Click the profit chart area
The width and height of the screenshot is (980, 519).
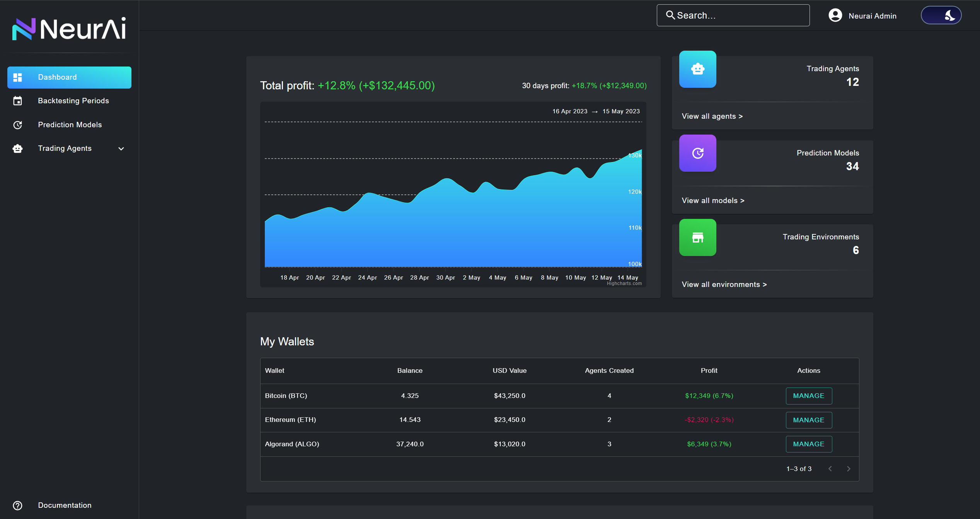click(453, 195)
